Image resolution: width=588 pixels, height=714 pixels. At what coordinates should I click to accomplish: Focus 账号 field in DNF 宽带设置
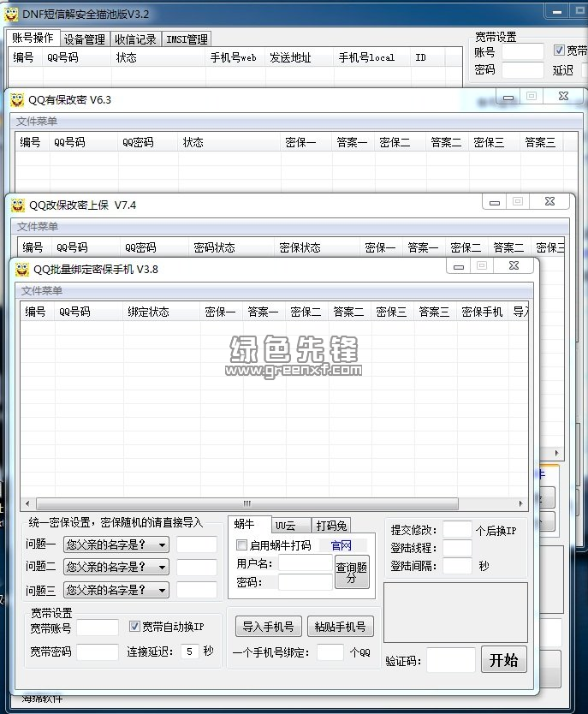[523, 51]
